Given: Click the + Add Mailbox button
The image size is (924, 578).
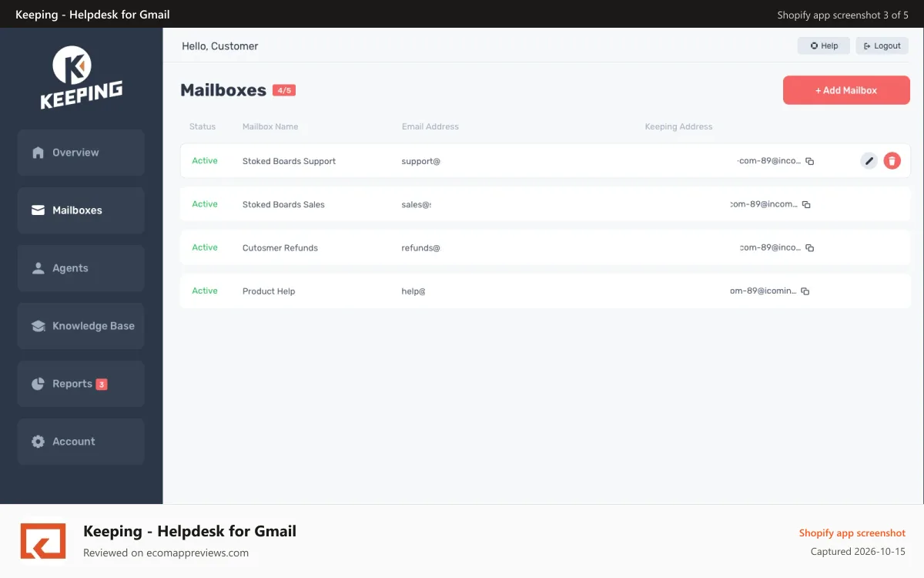Looking at the screenshot, I should (846, 90).
